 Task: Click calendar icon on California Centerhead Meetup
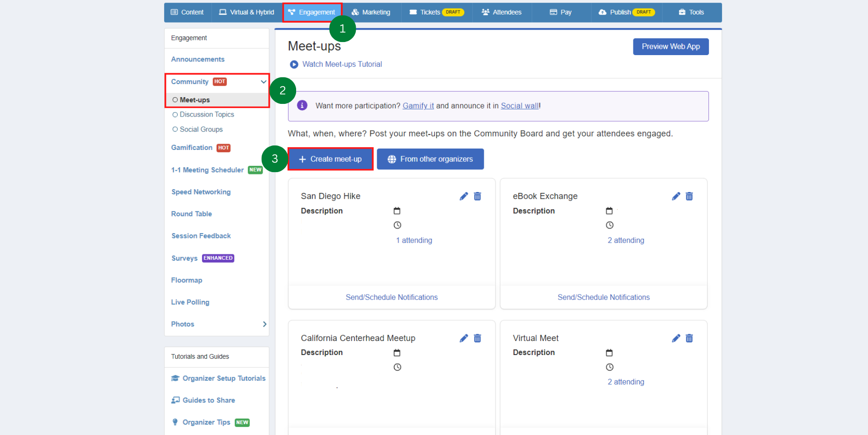(397, 353)
